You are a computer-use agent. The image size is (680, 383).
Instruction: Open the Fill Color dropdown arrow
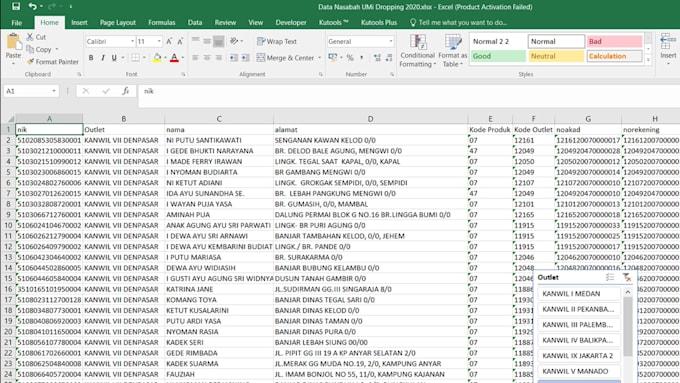click(165, 58)
